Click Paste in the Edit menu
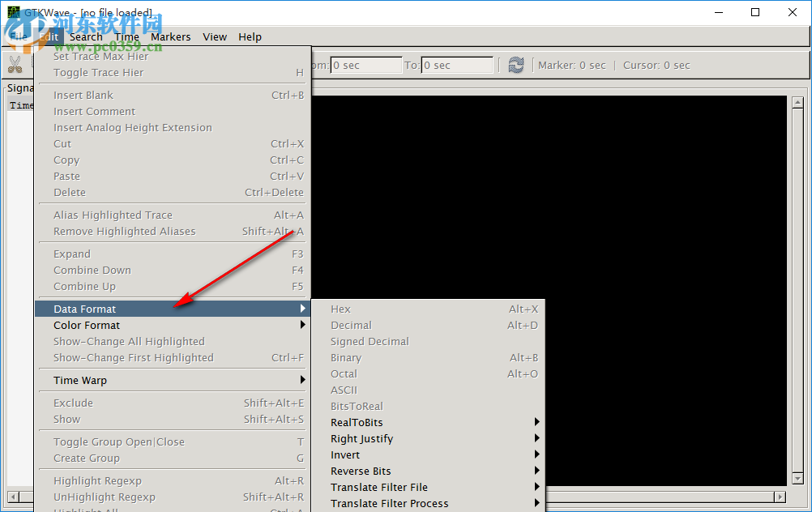Image resolution: width=812 pixels, height=512 pixels. 173,176
